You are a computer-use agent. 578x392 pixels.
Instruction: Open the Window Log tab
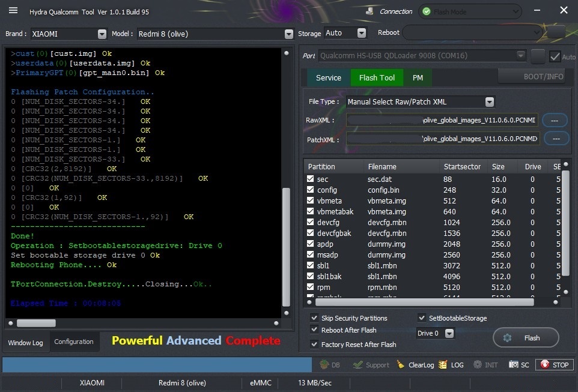(25, 342)
